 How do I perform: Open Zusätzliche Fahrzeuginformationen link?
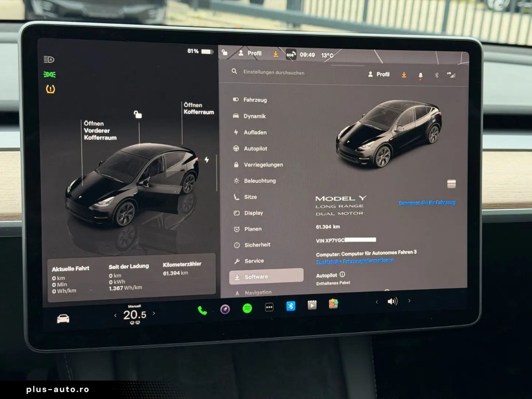355,260
